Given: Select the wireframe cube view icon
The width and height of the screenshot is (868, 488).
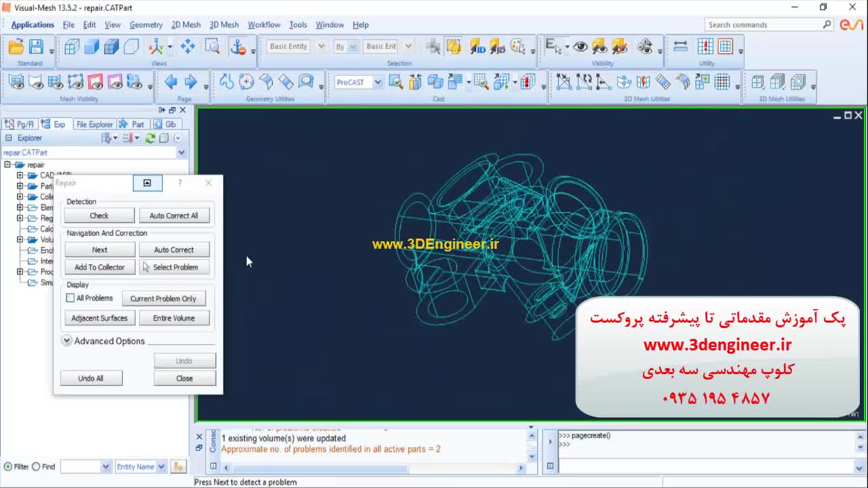Looking at the screenshot, I should click(x=72, y=47).
